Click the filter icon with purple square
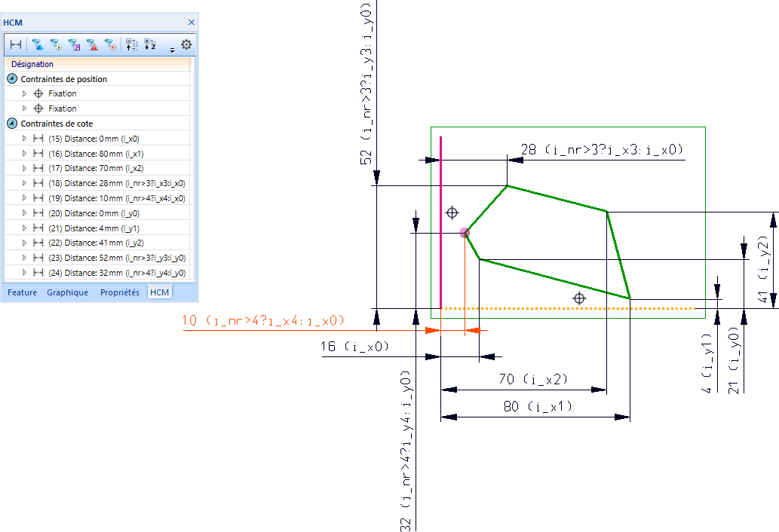 click(x=74, y=44)
